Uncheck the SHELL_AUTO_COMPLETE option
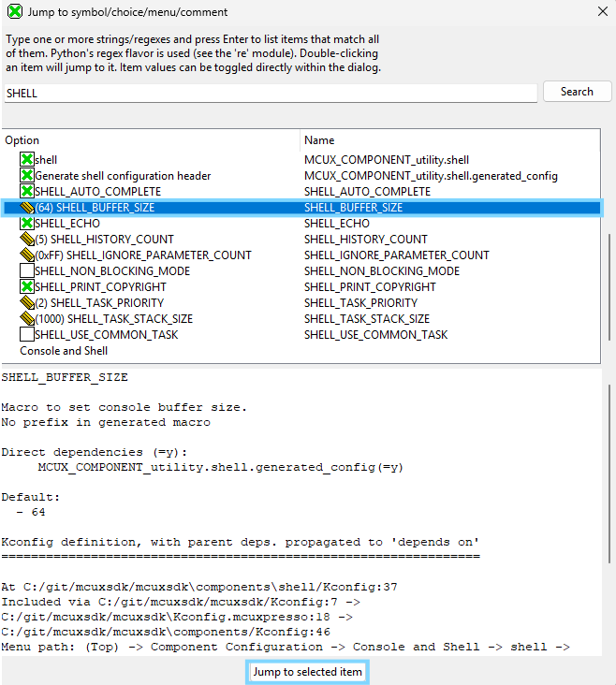Image resolution: width=616 pixels, height=685 pixels. click(27, 192)
